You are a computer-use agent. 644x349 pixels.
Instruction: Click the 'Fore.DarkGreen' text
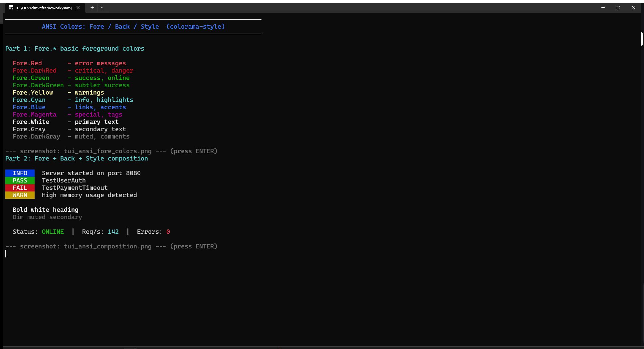click(x=38, y=85)
